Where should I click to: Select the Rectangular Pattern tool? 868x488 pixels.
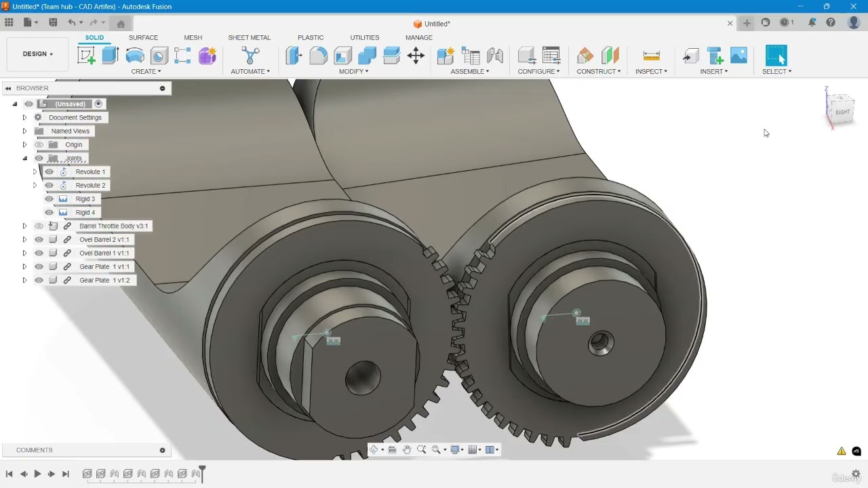[x=182, y=56]
